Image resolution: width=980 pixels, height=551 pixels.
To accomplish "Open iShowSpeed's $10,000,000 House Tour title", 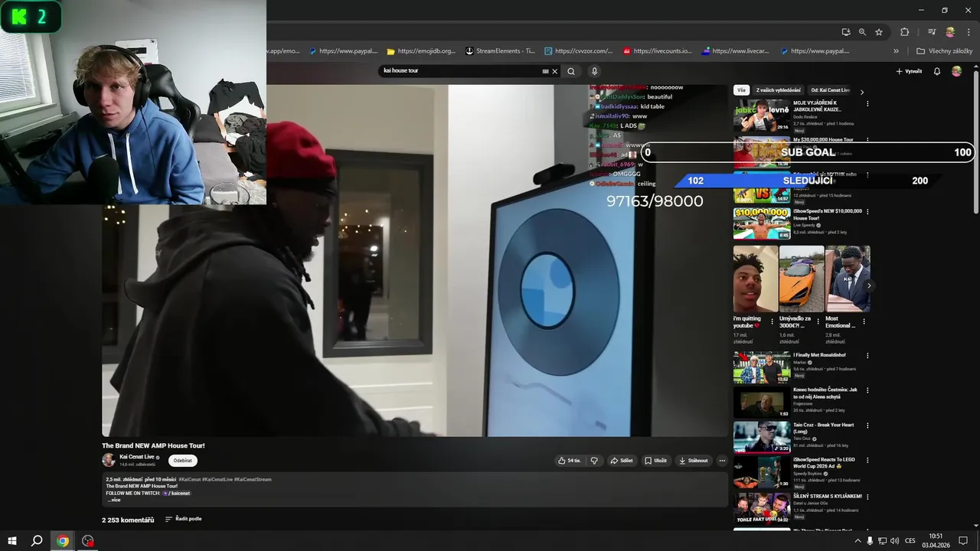I will [827, 214].
